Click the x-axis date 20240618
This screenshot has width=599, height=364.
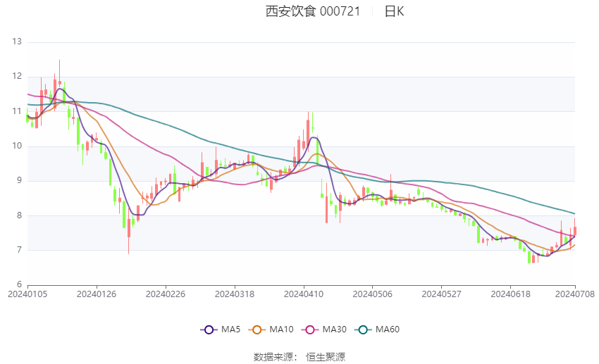pyautogui.click(x=510, y=294)
